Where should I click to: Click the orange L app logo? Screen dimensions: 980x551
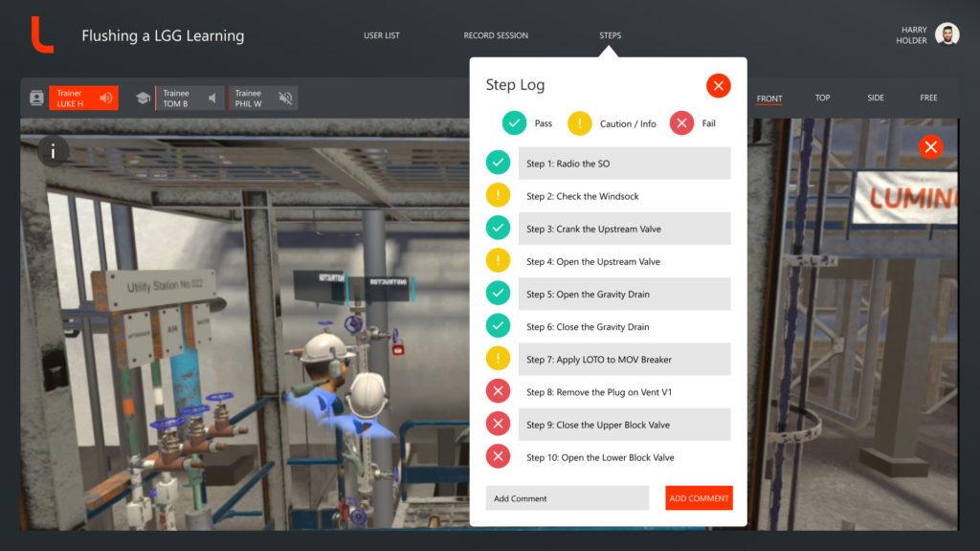click(x=42, y=35)
